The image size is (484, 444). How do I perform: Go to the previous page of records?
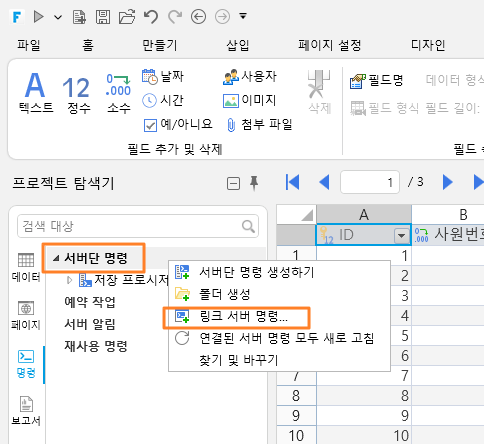324,182
